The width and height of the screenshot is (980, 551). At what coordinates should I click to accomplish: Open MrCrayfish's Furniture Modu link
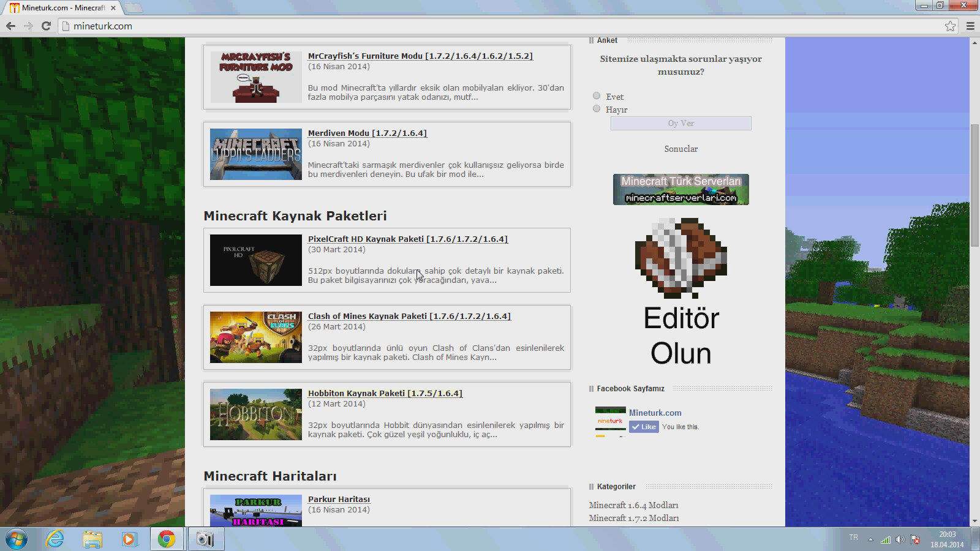420,56
